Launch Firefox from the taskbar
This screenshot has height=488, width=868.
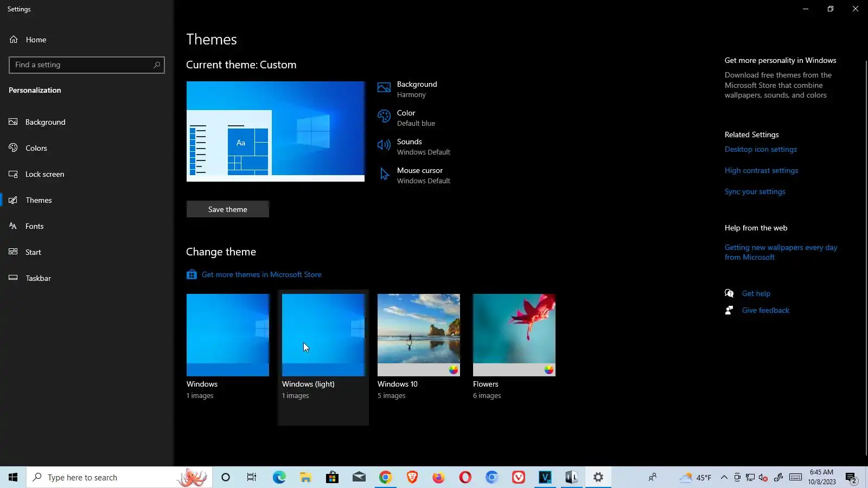point(438,477)
